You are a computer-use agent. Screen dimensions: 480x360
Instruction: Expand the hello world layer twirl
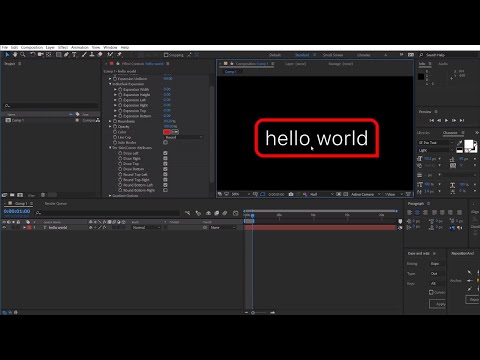24,228
